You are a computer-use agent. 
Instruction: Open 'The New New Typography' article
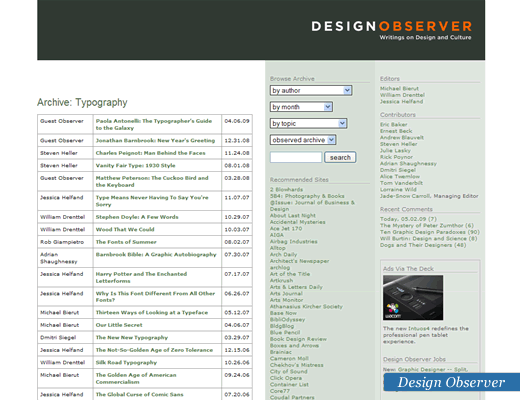[x=132, y=338]
